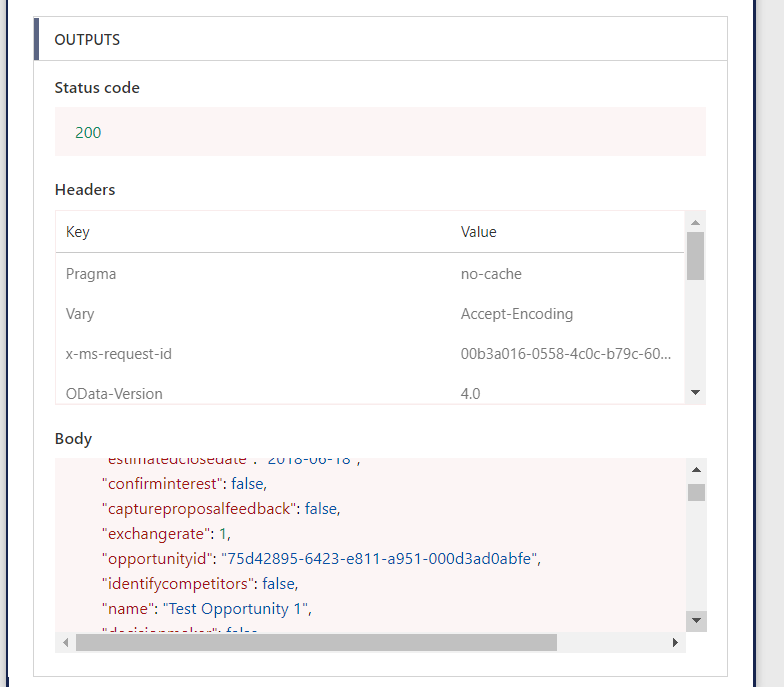Click the Headers vertical scrollbar thumb
784x687 pixels.
pos(696,255)
